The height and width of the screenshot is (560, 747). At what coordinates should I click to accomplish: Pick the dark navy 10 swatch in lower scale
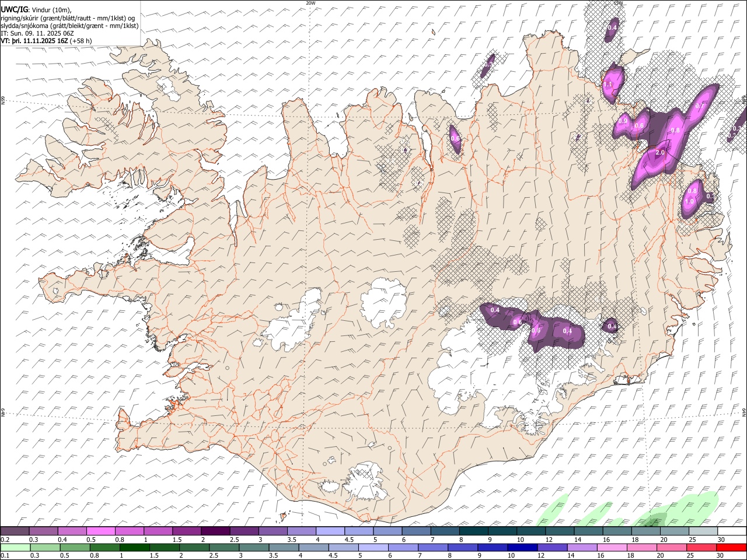(x=522, y=547)
